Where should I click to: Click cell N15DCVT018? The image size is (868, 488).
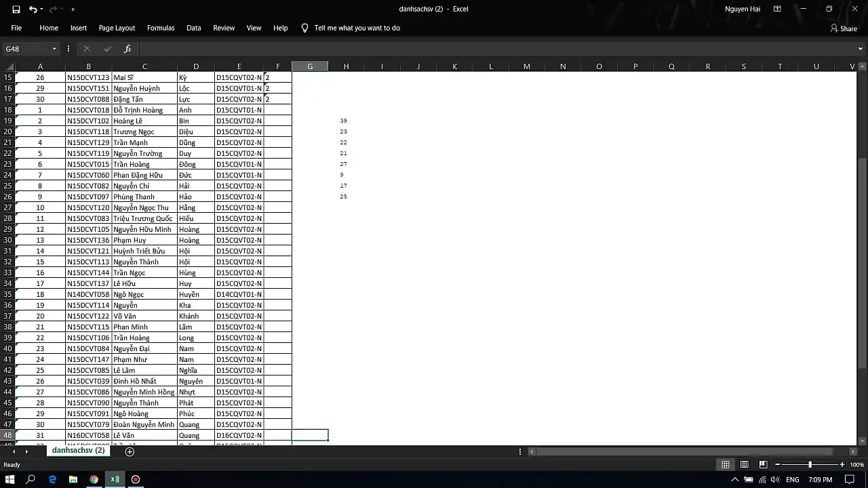click(x=88, y=110)
